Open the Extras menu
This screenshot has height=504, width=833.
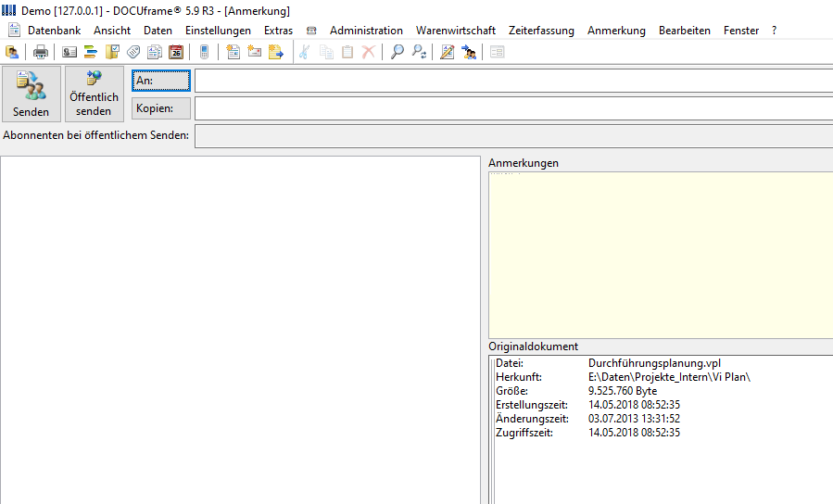[x=278, y=31]
